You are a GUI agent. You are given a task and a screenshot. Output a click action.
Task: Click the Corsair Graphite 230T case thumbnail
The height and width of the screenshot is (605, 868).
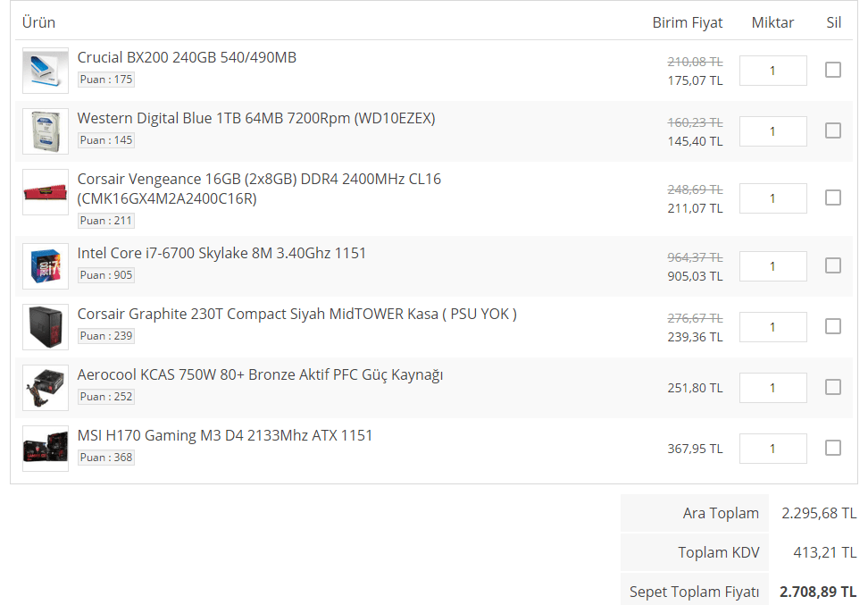(46, 327)
